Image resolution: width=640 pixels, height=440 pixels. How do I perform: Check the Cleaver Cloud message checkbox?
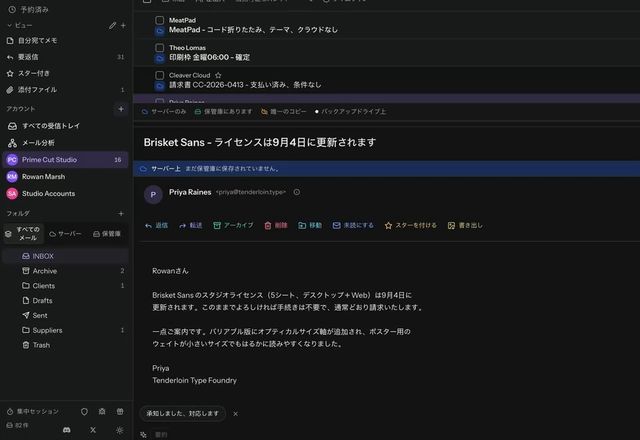(160, 75)
